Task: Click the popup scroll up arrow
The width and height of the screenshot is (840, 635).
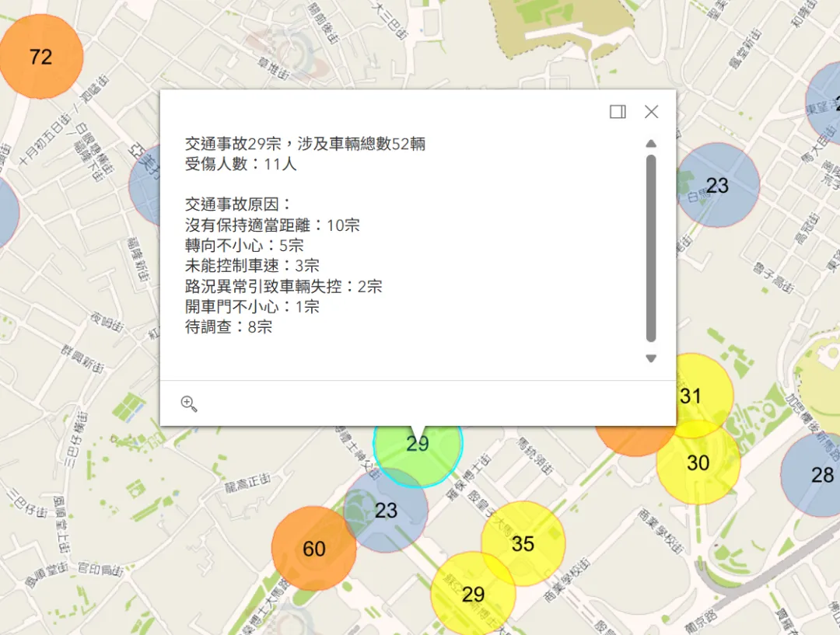Action: (x=651, y=144)
